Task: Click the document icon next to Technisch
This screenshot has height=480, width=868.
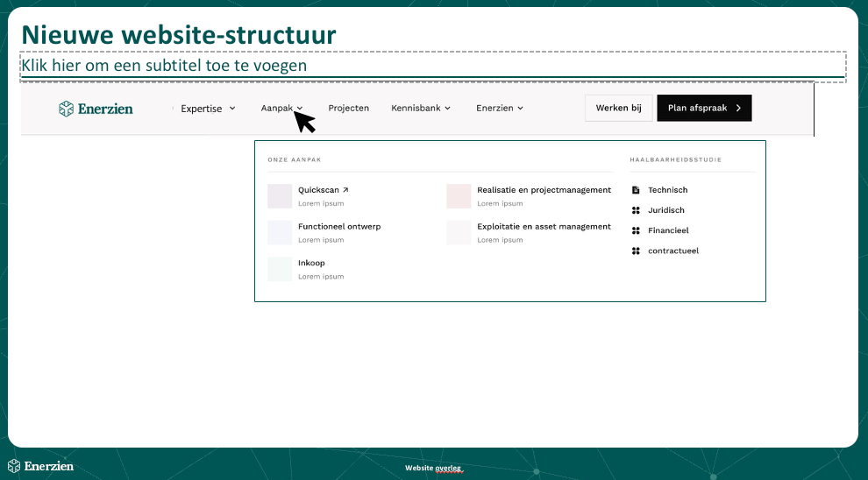Action: [x=636, y=190]
